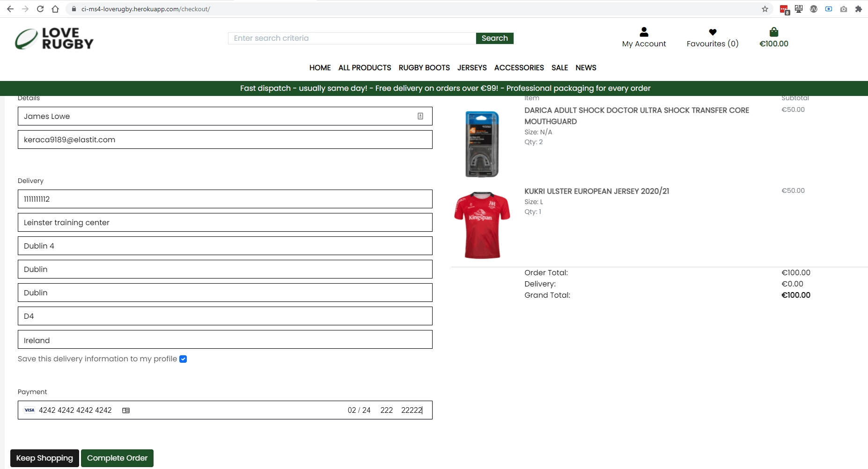Click the bold Grand Total €100.00 value
This screenshot has height=469, width=868.
coord(796,295)
